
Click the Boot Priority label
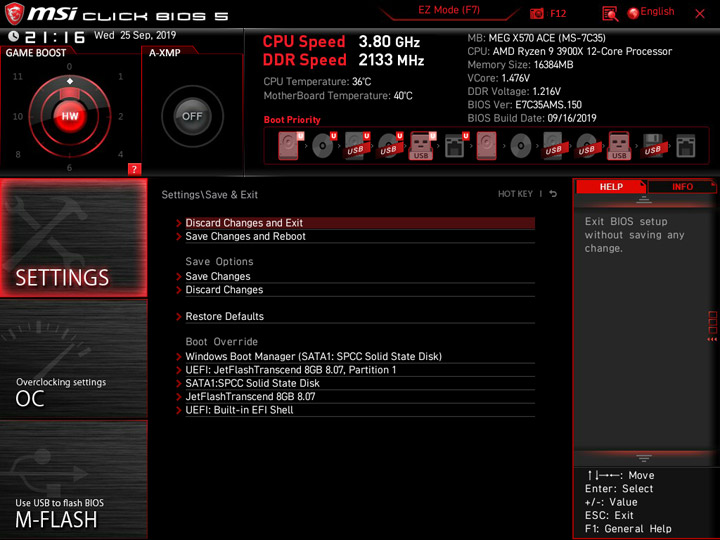click(292, 120)
